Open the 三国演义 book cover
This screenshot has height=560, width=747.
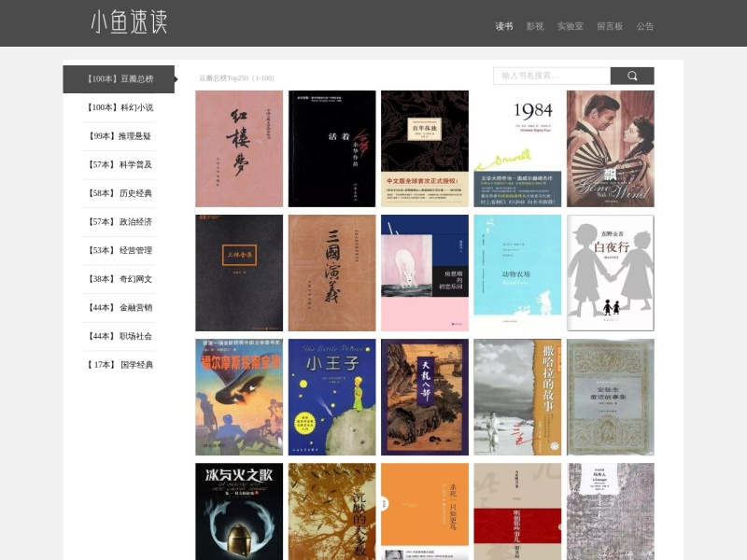click(332, 273)
